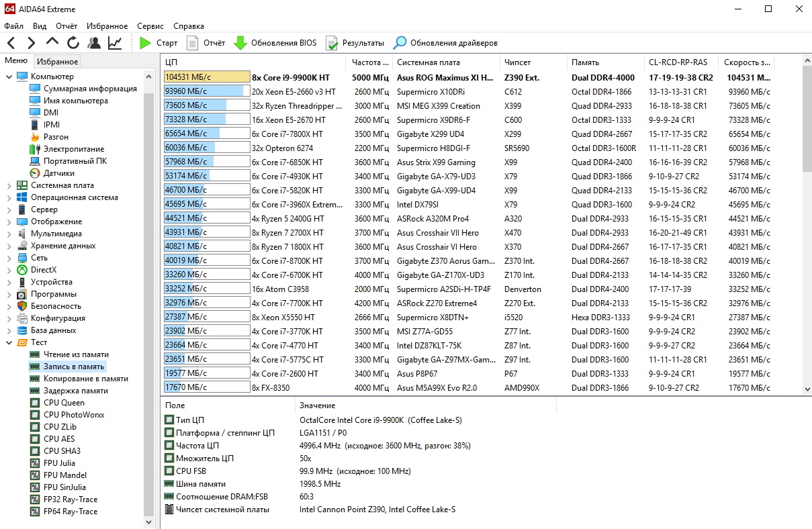Viewport: 812px width, 529px height.
Task: Sort by CL-RCD-RP-RAS column header
Action: coord(680,62)
